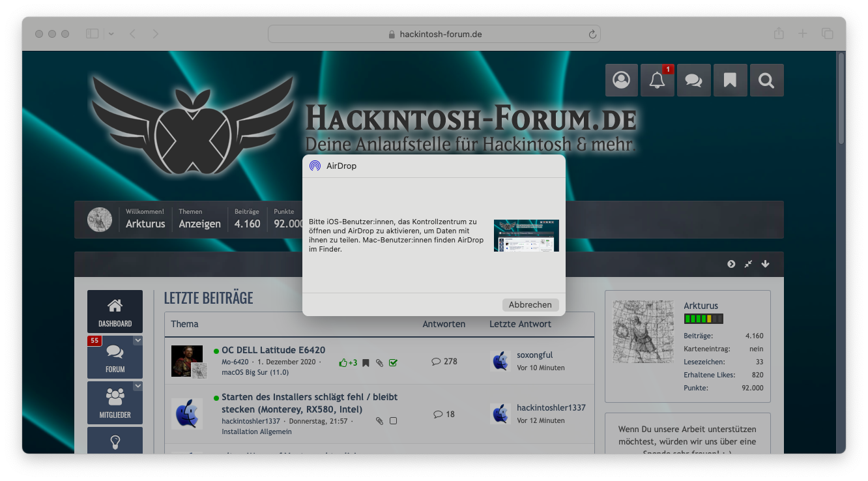The image size is (868, 481).
Task: Click the green and yellow rank bar
Action: coord(703,319)
